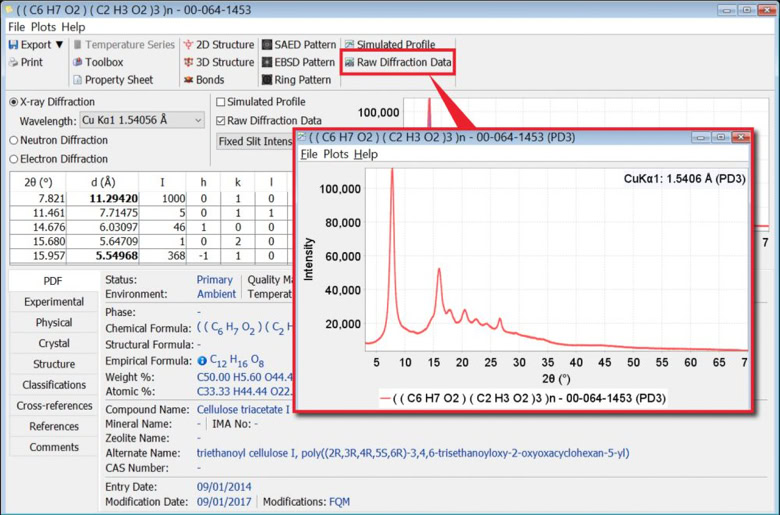780x515 pixels.
Task: Click the Raw Diffraction Data toolbar button
Action: click(397, 62)
